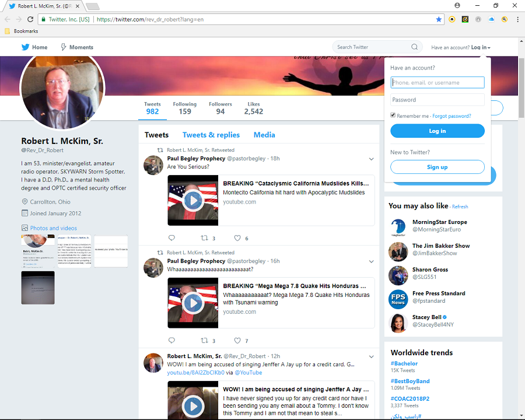Click Refresh next to You may also like

(x=460, y=206)
